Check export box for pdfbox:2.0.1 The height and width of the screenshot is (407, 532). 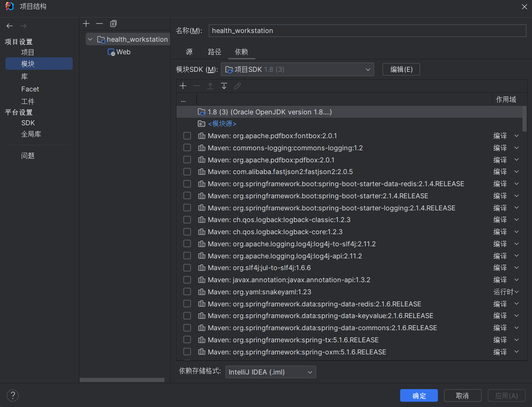click(x=187, y=160)
